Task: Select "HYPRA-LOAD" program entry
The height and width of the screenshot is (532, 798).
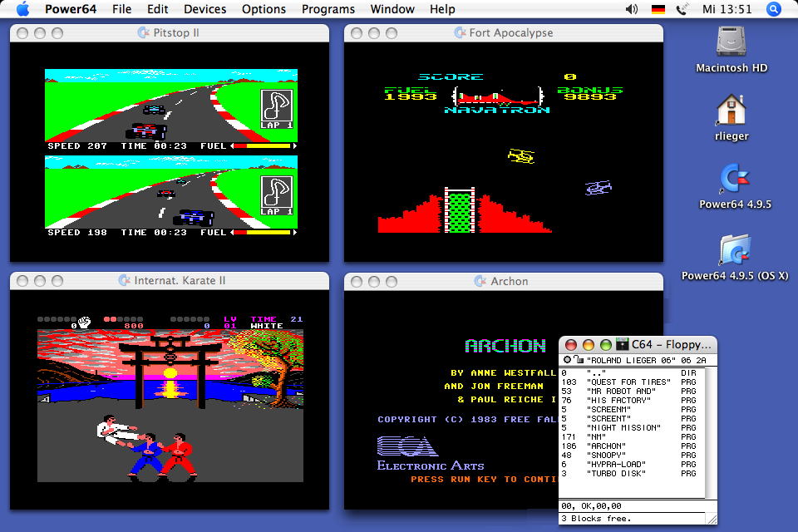Action: tap(631, 465)
